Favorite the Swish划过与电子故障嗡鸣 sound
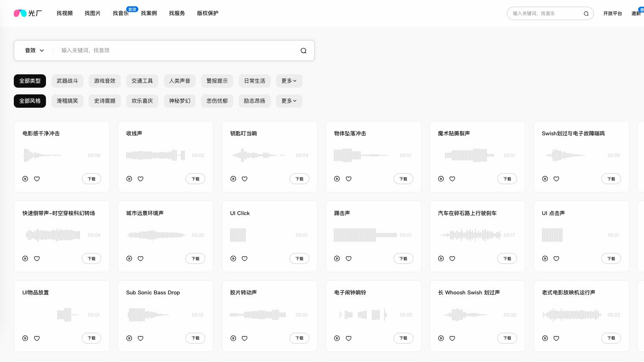This screenshot has height=362, width=644. [556, 179]
